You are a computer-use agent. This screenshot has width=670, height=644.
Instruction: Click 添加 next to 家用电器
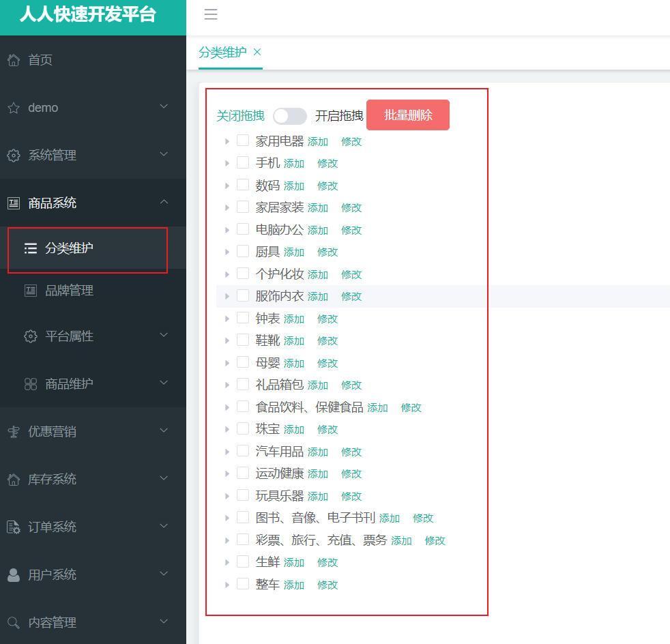click(x=318, y=141)
